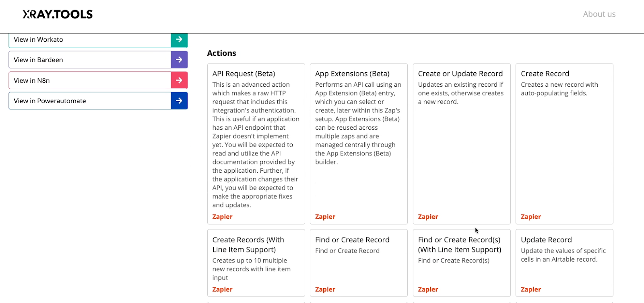Open the About us page
This screenshot has width=644, height=303.
(599, 14)
